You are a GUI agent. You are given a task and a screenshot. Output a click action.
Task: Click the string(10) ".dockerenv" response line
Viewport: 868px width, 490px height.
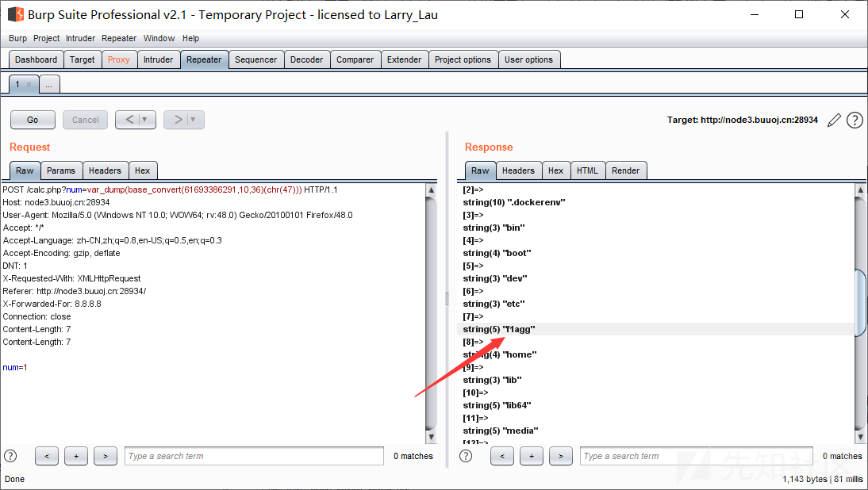click(x=514, y=202)
